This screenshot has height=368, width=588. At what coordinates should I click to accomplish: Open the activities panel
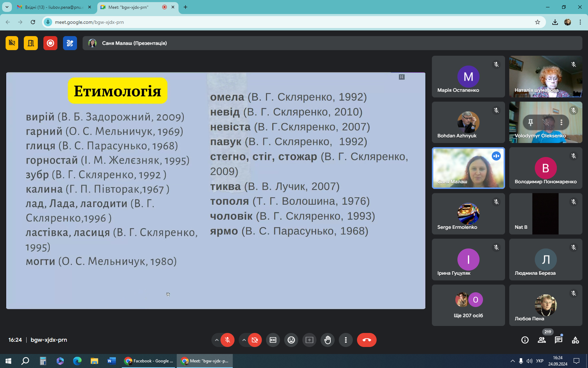[575, 340]
